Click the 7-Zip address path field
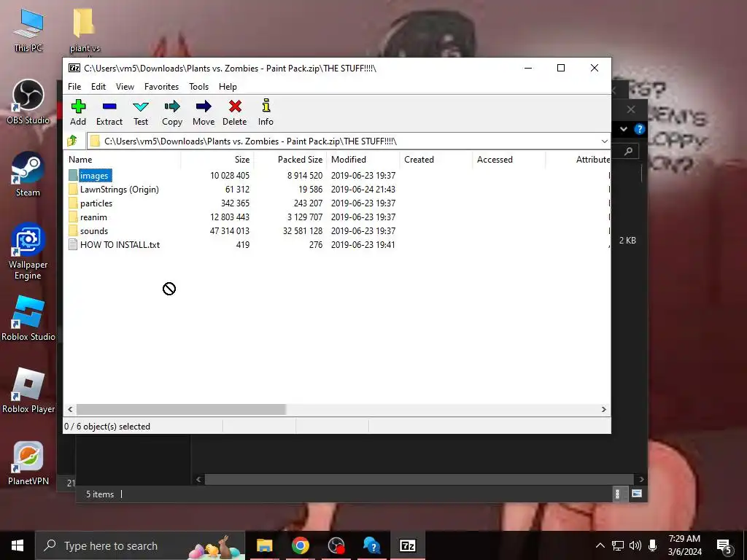The height and width of the screenshot is (560, 747). tap(349, 141)
